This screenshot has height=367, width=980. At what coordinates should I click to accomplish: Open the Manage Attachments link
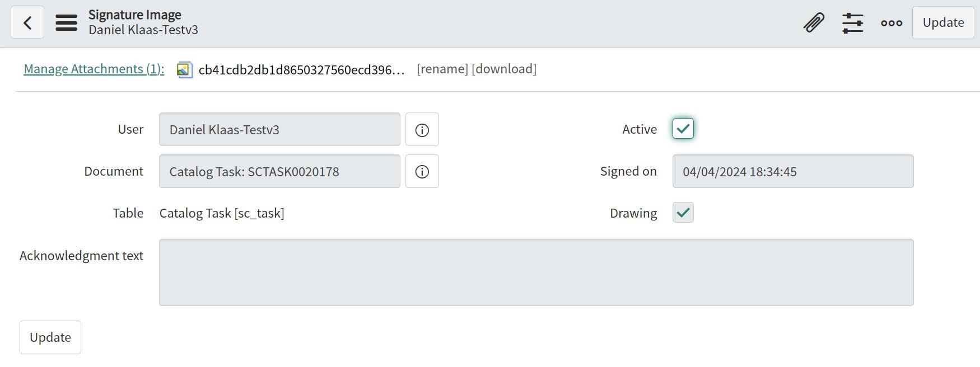pyautogui.click(x=93, y=69)
